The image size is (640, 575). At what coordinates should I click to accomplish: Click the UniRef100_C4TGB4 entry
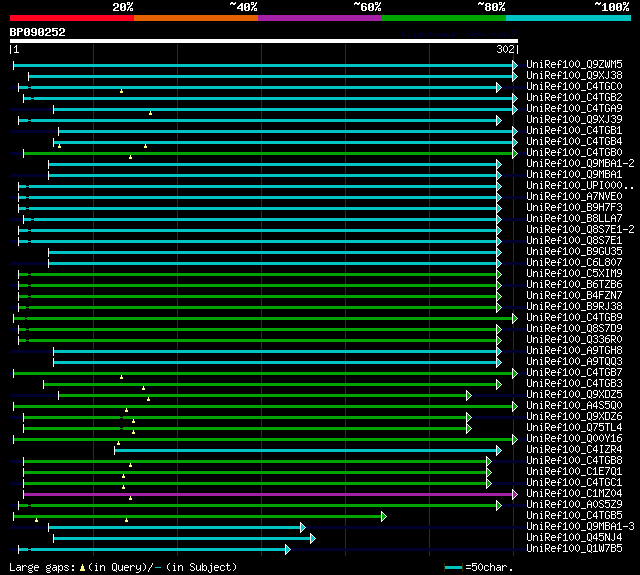(x=574, y=142)
